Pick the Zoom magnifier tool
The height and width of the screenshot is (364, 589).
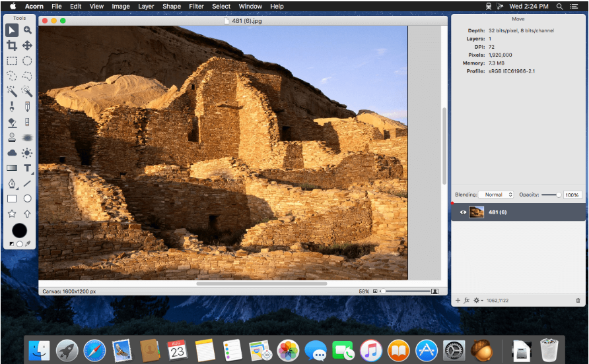pos(28,30)
